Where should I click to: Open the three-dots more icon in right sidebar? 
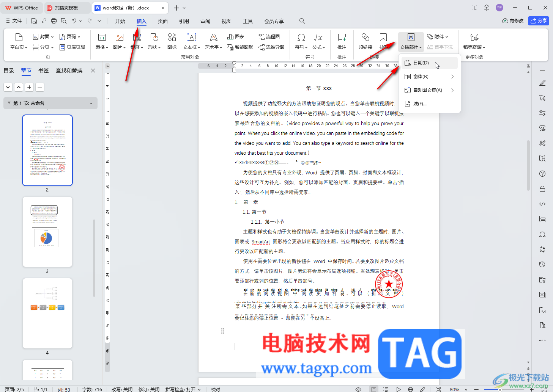[x=542, y=340]
